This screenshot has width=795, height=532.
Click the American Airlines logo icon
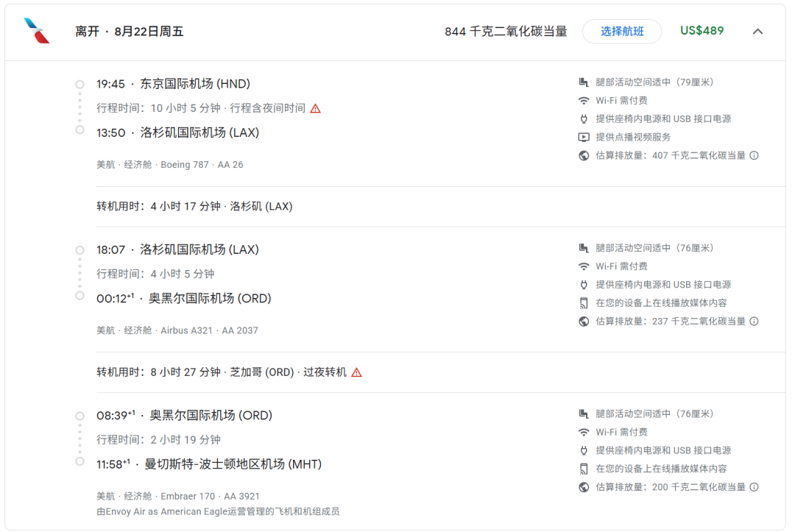(37, 31)
